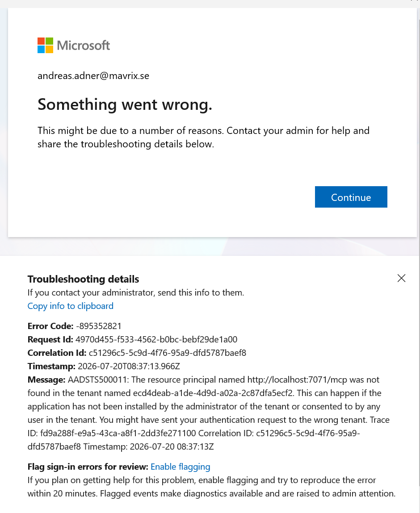This screenshot has height=513, width=420.
Task: Click the Request Id value 4970d455
Action: click(x=156, y=340)
